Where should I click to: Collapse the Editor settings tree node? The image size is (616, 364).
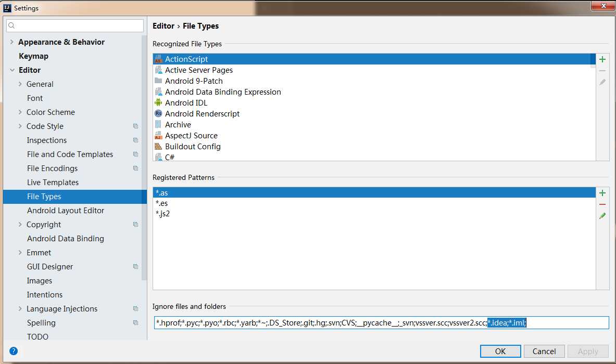(x=12, y=70)
